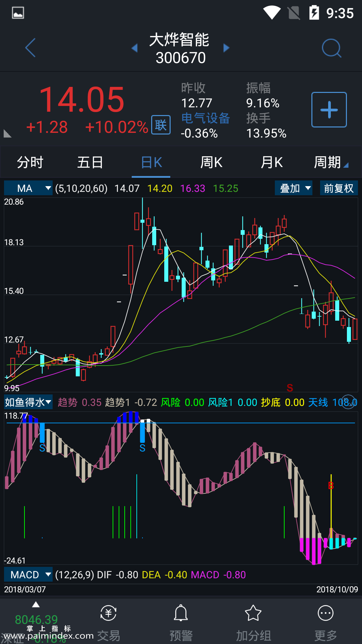
Task: Switch to 月K tab
Action: pos(271,162)
